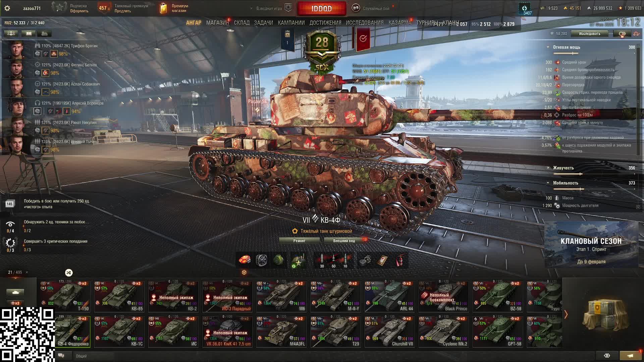Click the Внешний вид button
The width and height of the screenshot is (644, 362).
344,241
